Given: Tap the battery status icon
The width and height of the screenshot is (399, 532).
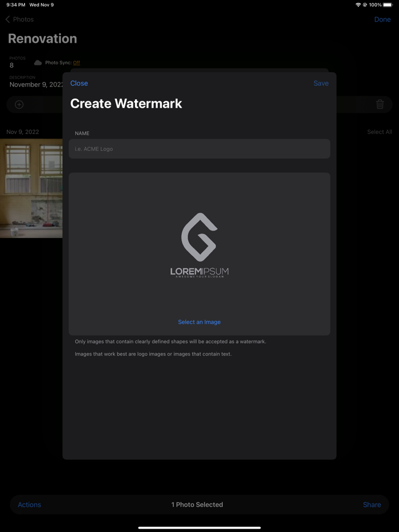Looking at the screenshot, I should click(x=388, y=5).
